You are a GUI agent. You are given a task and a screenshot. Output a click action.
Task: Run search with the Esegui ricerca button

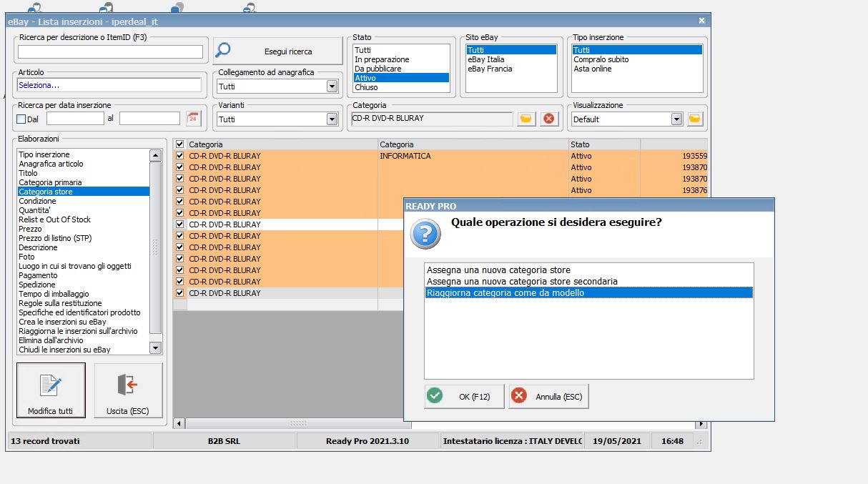278,51
